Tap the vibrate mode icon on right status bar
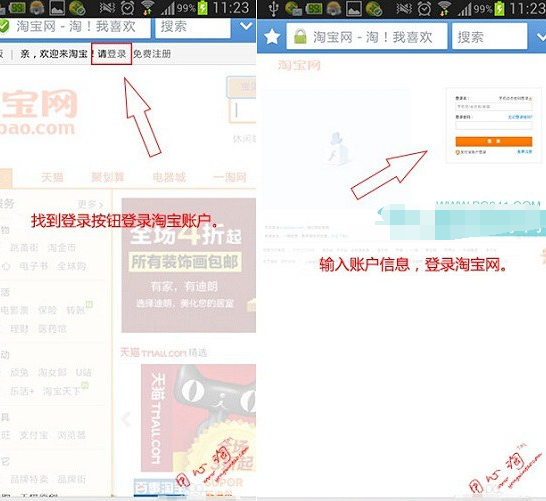The width and height of the screenshot is (546, 501). click(404, 9)
